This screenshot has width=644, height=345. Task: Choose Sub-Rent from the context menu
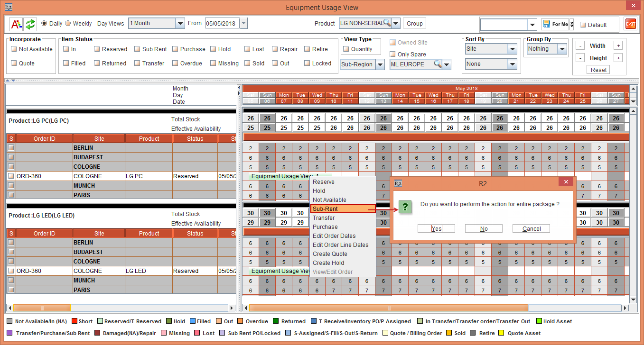coord(325,209)
